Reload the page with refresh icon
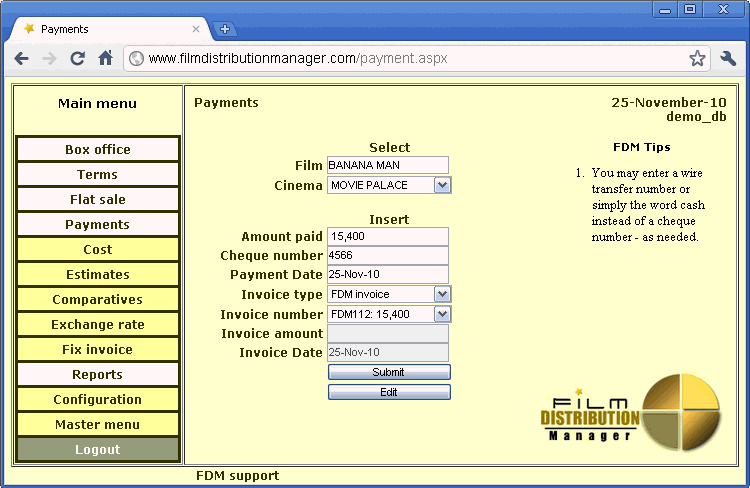The image size is (750, 488). coord(77,58)
